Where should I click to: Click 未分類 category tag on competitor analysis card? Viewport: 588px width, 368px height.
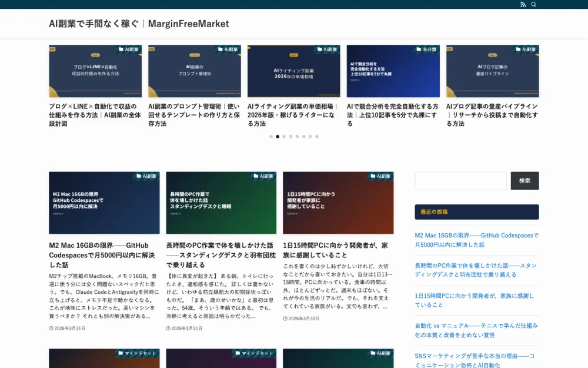(426, 49)
